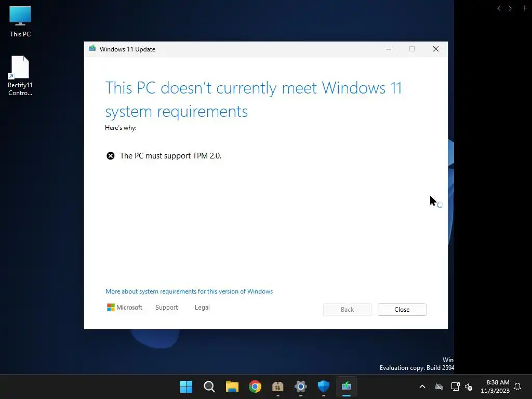Select the Rectify11 Control shortcut on desktop
532x399 pixels.
20,76
